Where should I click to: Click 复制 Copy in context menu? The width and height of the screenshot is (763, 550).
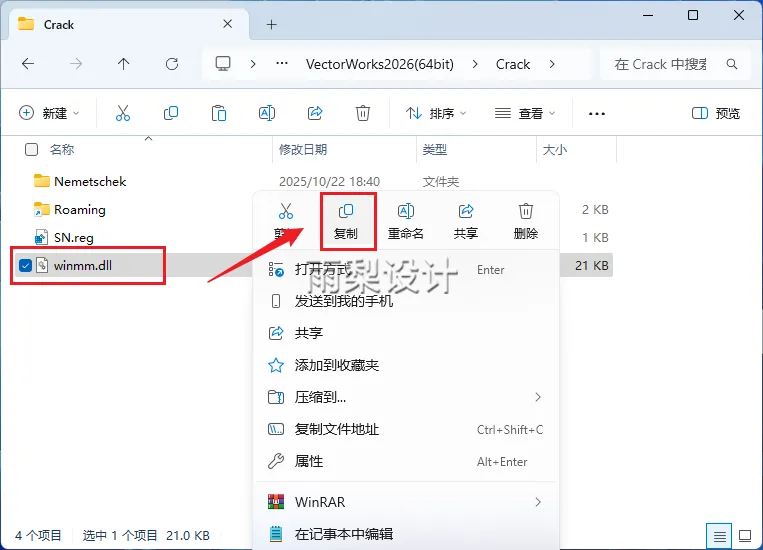click(346, 221)
